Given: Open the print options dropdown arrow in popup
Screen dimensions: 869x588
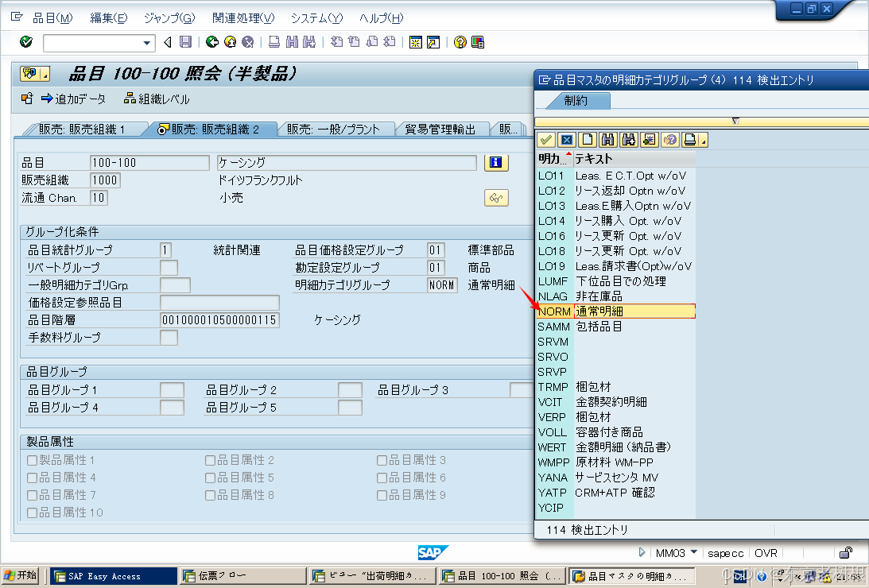Looking at the screenshot, I should [x=704, y=141].
